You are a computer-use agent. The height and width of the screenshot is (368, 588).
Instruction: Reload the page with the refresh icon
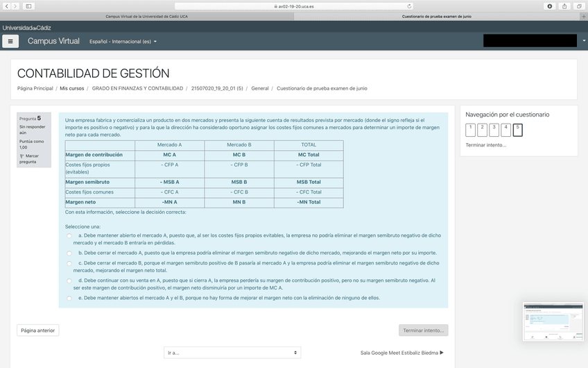pos(409,6)
